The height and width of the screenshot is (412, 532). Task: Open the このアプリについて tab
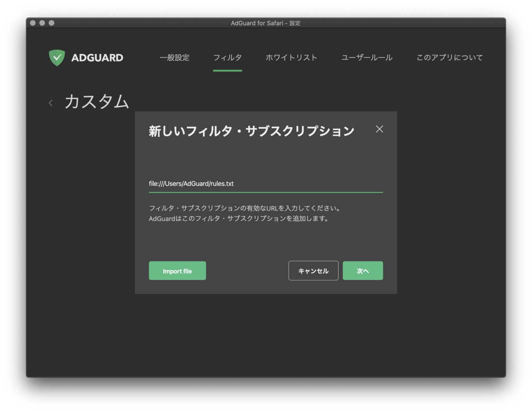pyautogui.click(x=450, y=58)
